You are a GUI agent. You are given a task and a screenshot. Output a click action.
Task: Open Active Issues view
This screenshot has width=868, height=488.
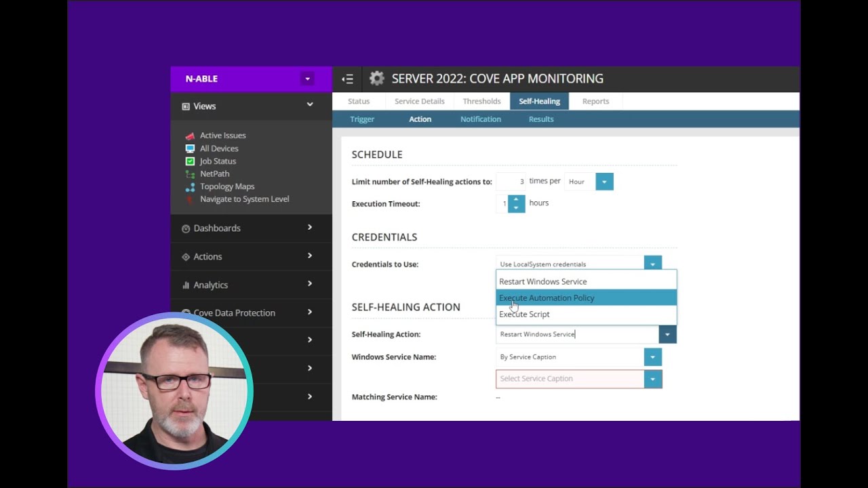coord(222,136)
